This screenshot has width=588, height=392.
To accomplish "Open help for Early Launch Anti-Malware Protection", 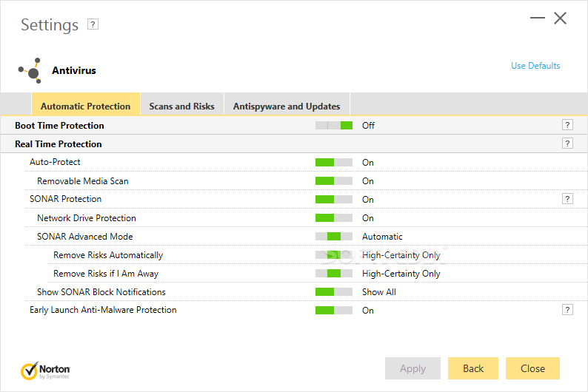I will click(x=567, y=310).
